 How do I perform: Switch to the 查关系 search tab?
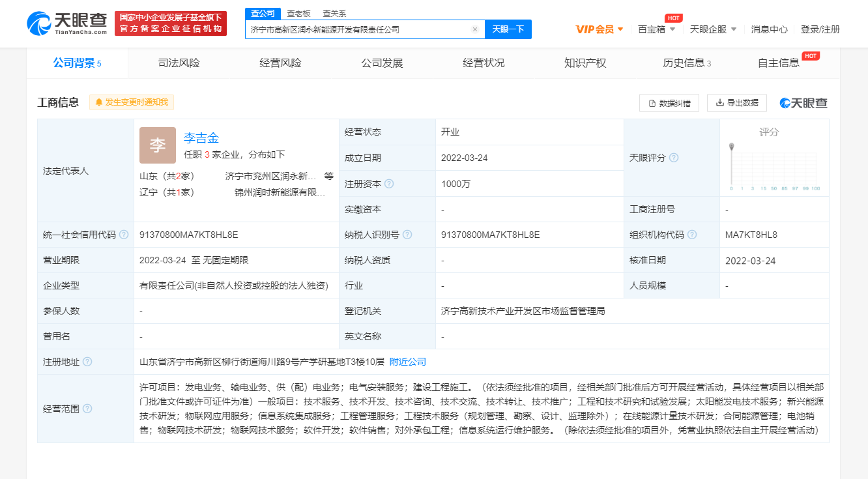tap(334, 14)
